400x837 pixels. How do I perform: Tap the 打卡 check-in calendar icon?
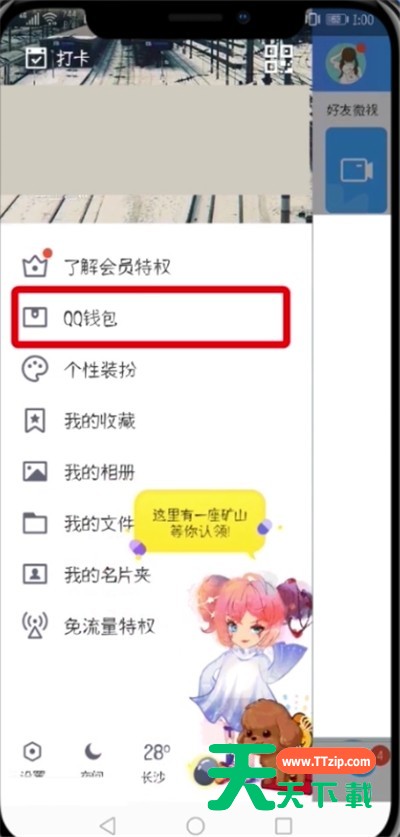(36, 58)
